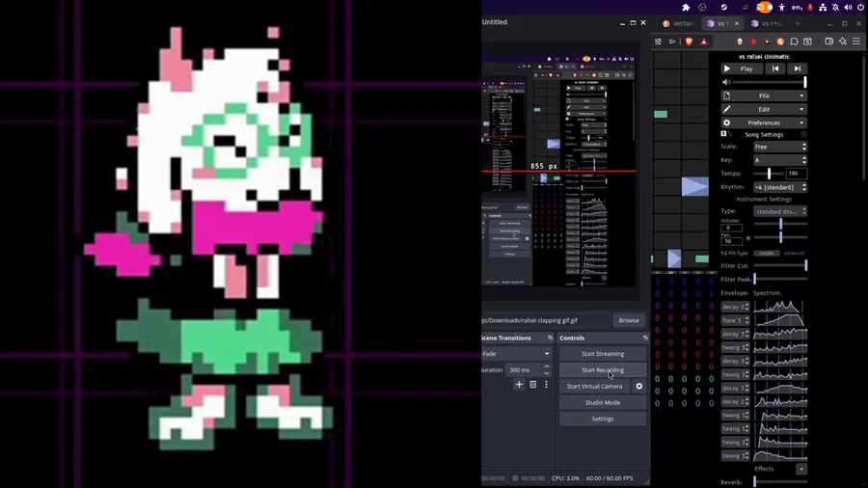Click the Pan value field 50

click(731, 241)
